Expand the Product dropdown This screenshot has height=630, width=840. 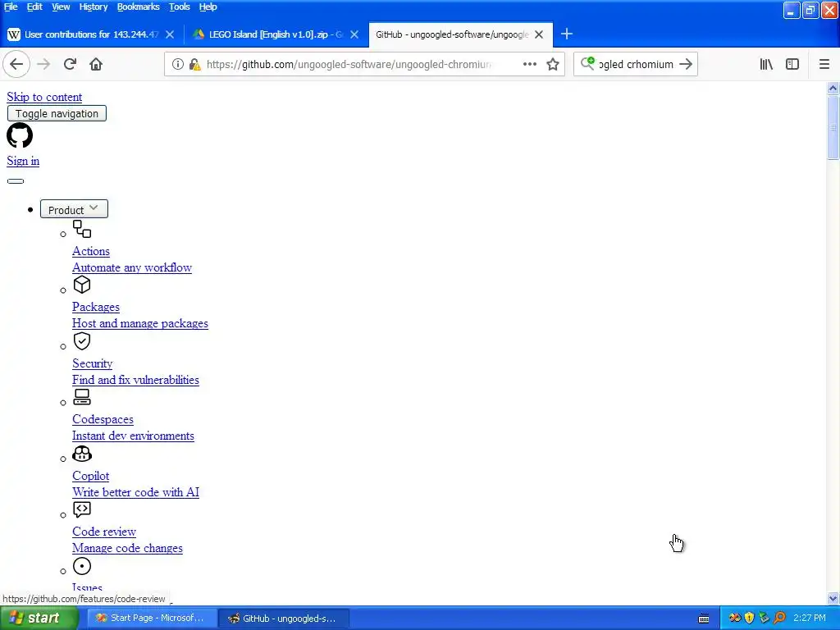pyautogui.click(x=74, y=209)
